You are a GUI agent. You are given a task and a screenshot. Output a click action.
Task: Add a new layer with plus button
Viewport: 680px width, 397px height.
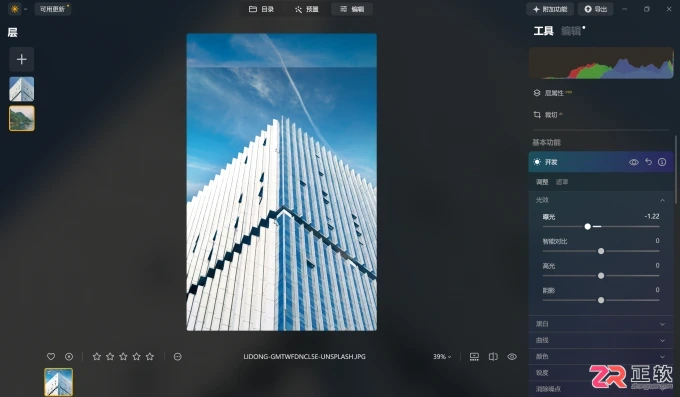(x=22, y=59)
